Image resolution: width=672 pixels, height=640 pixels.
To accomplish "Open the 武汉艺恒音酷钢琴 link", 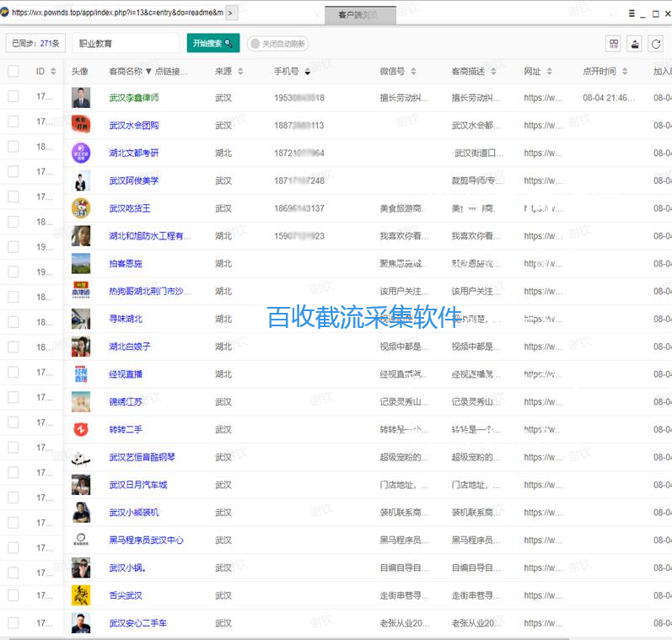I will (x=142, y=457).
